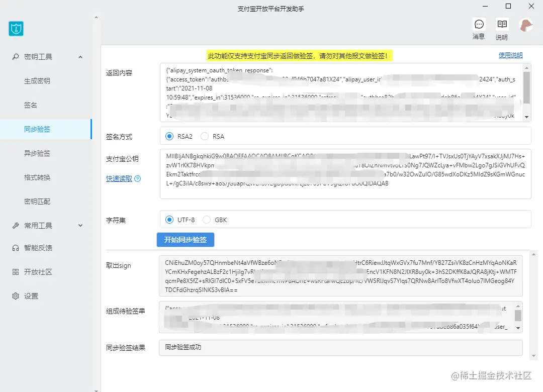Viewport: 543px width, 392px height.
Task: Open the 消息 messages icon
Action: tap(479, 24)
